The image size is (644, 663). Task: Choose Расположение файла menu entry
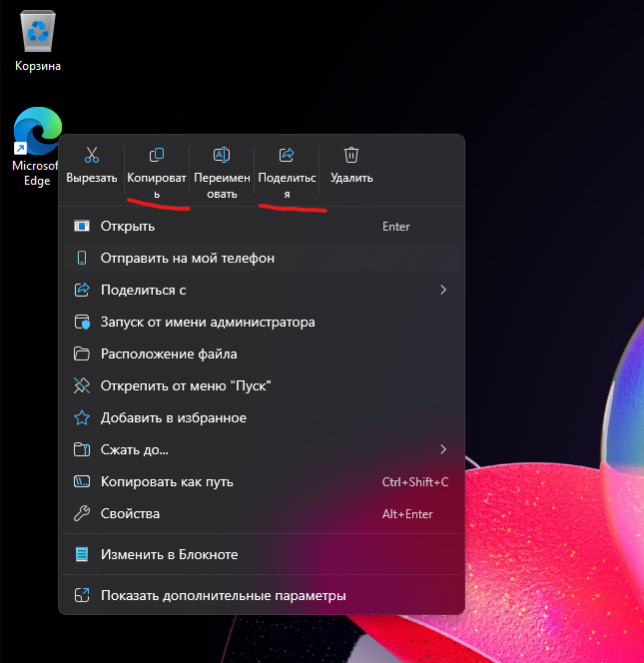[x=262, y=353]
